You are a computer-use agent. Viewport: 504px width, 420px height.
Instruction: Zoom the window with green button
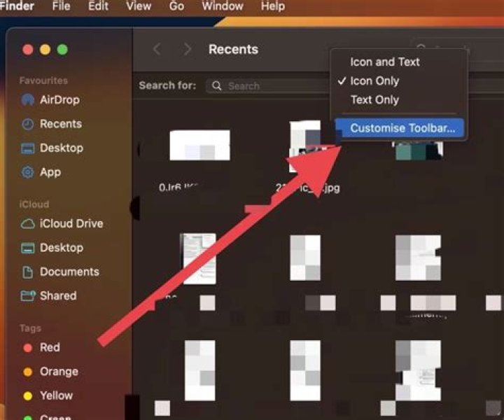[62, 50]
